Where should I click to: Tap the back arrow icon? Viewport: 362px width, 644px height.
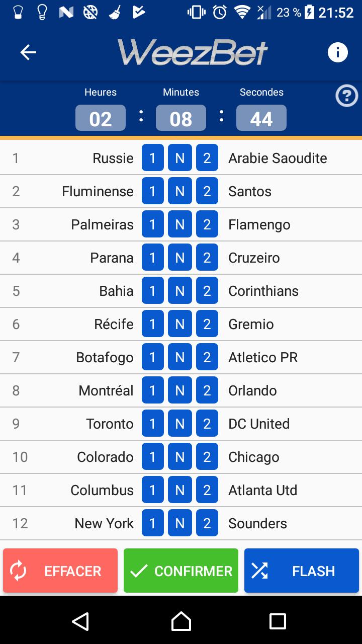pos(28,52)
